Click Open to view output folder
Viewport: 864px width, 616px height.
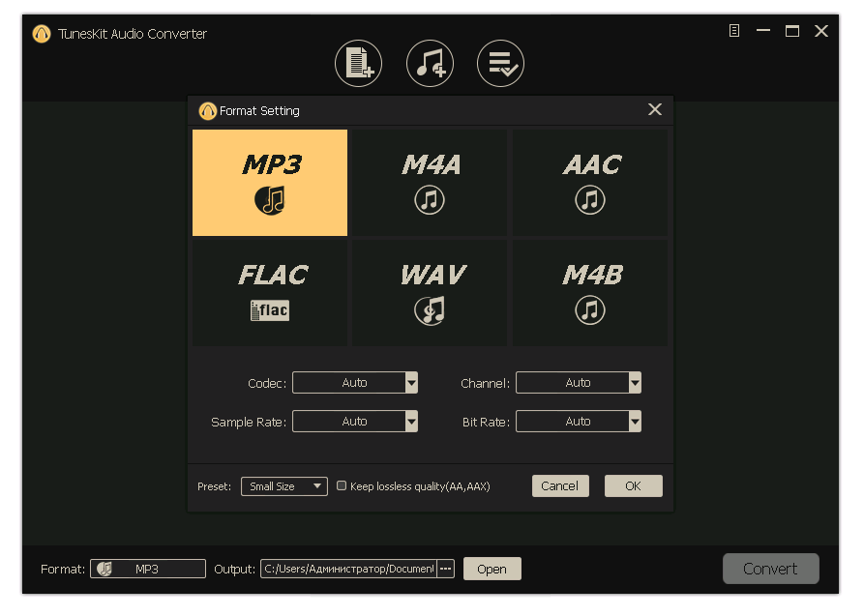pos(492,569)
